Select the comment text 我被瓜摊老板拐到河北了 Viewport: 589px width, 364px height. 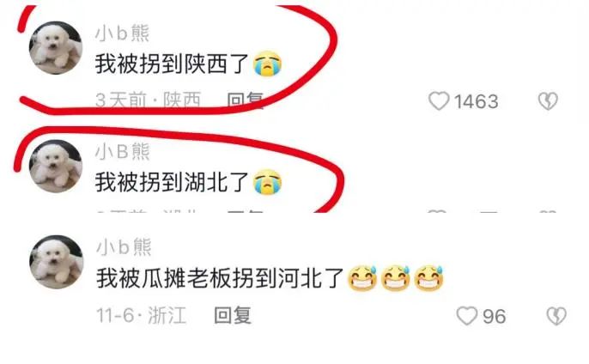click(x=220, y=278)
